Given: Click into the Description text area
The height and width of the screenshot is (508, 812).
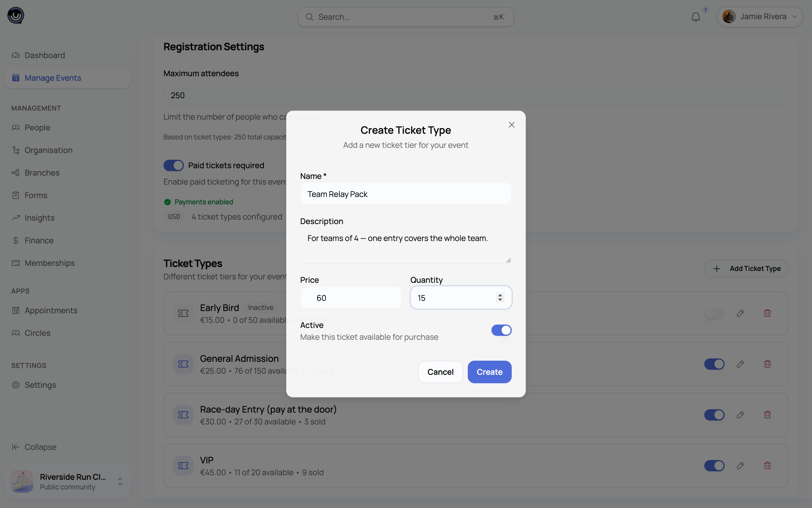Looking at the screenshot, I should pyautogui.click(x=406, y=246).
